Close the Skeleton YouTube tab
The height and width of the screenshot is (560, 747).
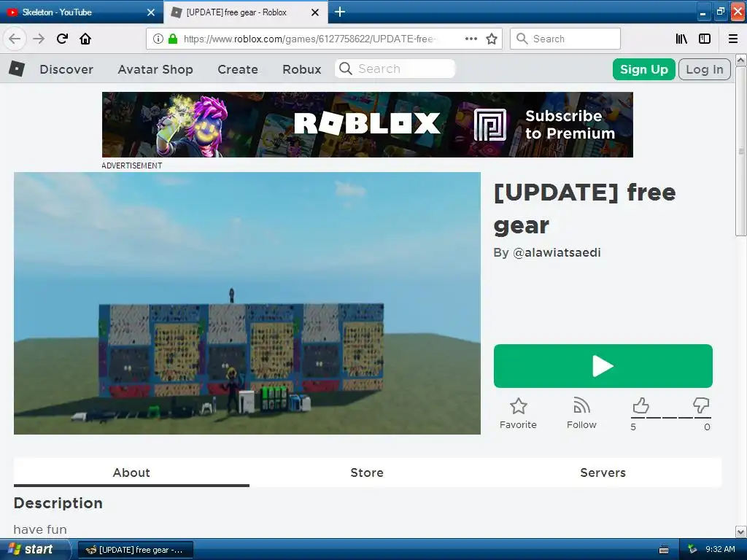point(151,12)
